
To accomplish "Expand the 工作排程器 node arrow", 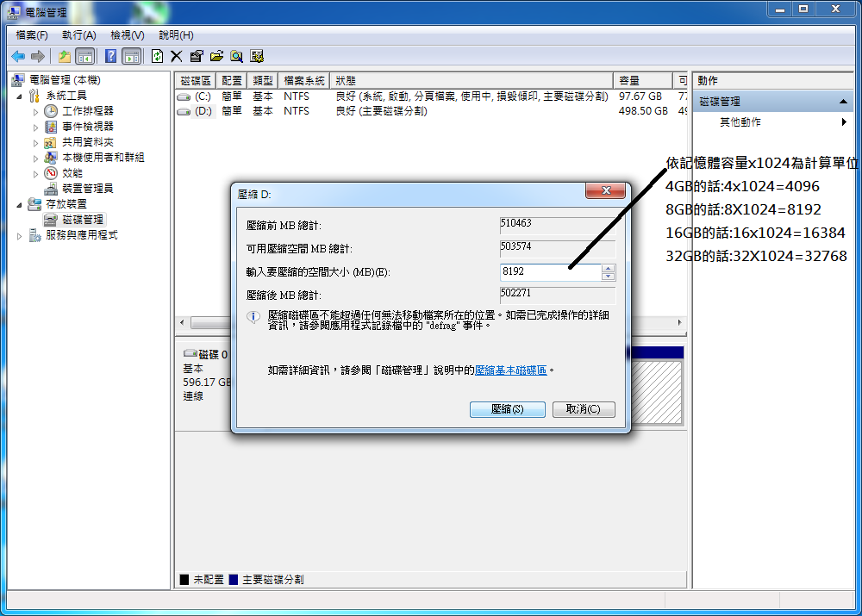I will pyautogui.click(x=35, y=111).
